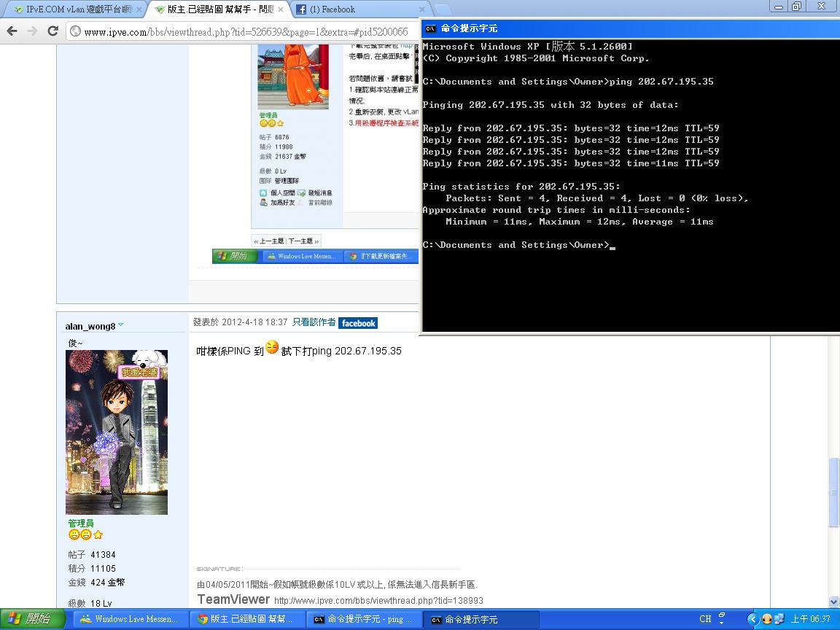The image size is (840, 630).
Task: Click the network connection tray icon
Action: click(779, 619)
